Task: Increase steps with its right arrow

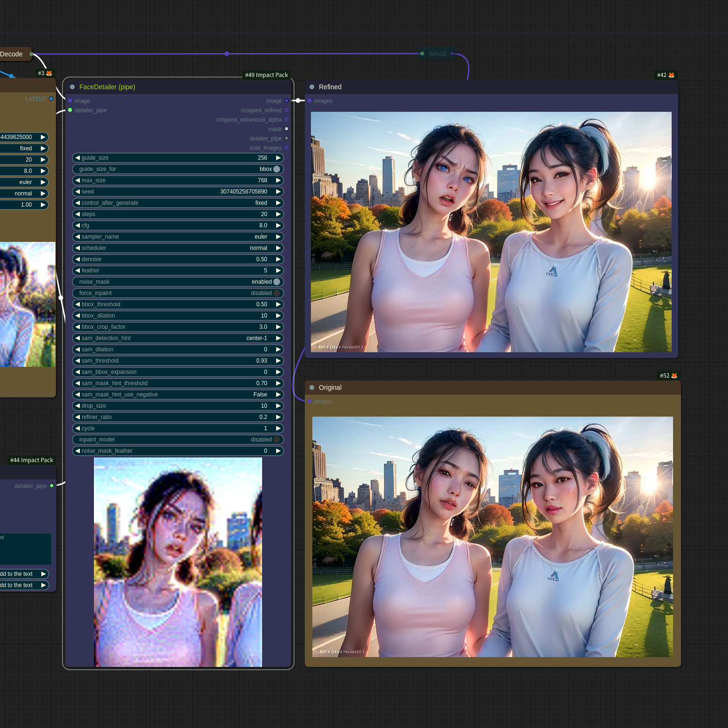Action: tap(278, 214)
